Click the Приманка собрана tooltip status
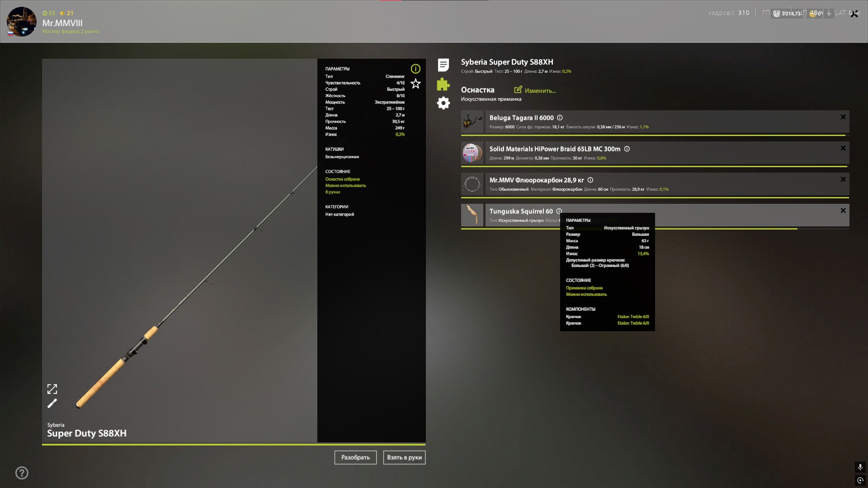This screenshot has width=868, height=488. click(584, 288)
